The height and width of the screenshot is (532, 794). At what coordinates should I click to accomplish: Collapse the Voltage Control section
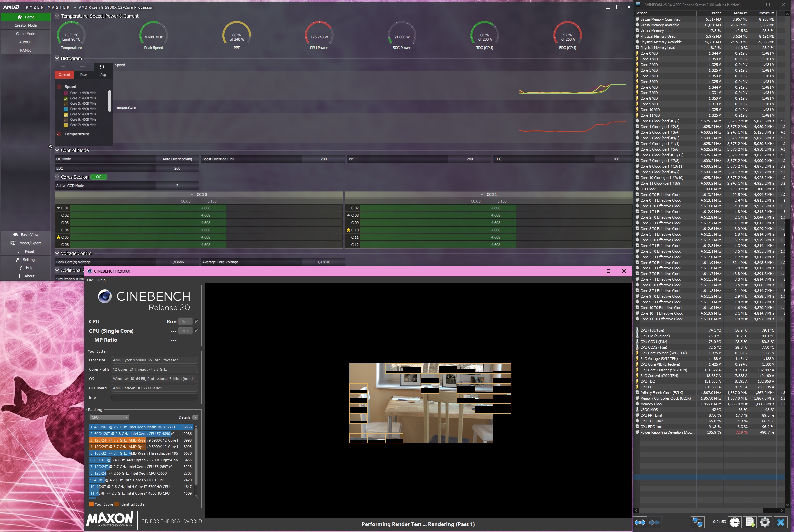point(57,253)
